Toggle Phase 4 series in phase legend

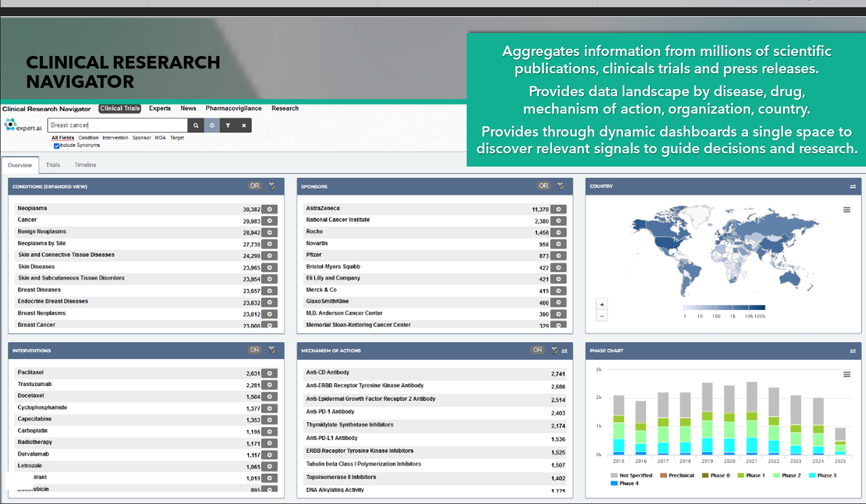(x=625, y=484)
